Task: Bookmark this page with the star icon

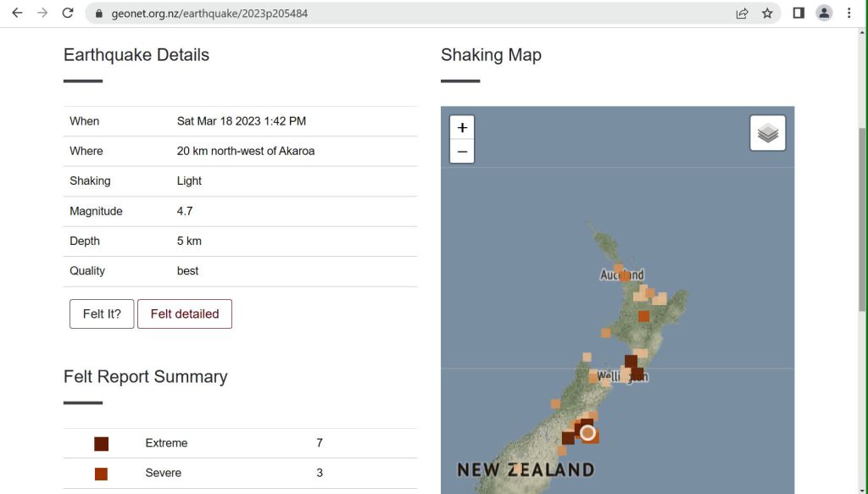Action: tap(767, 13)
